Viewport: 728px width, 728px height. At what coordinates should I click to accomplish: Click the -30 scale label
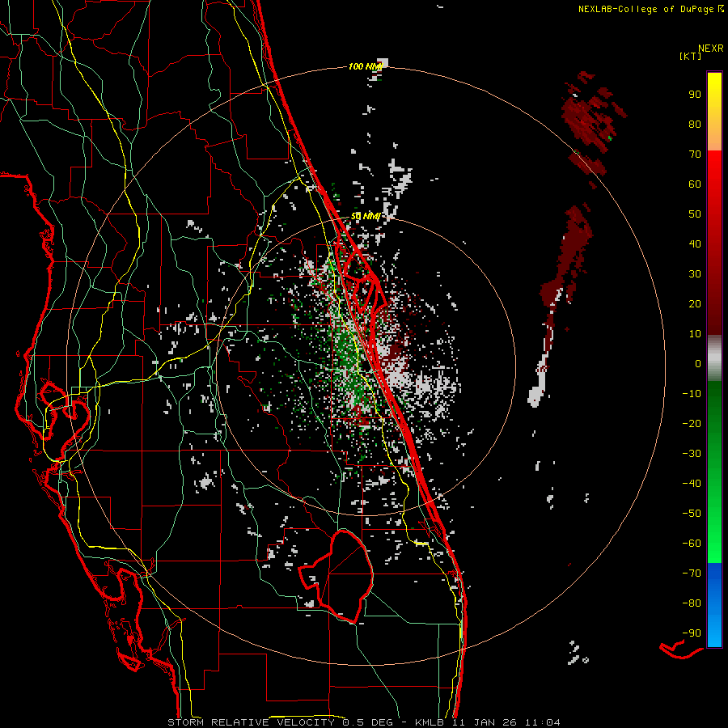click(692, 454)
